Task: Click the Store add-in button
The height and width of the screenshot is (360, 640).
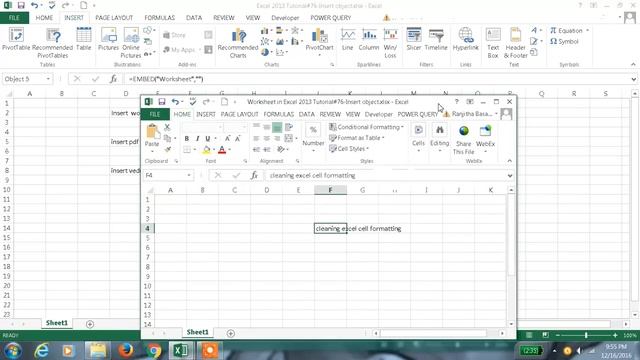Action: click(174, 35)
